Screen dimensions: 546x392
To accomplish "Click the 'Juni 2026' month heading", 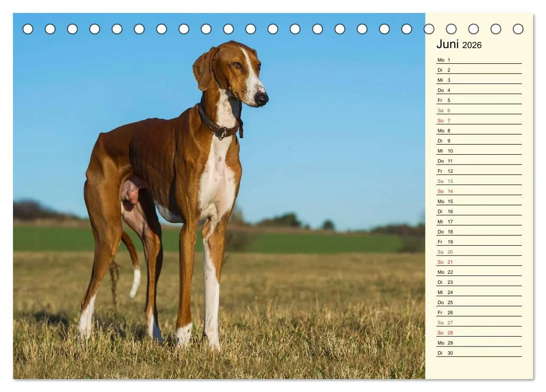I will [459, 45].
